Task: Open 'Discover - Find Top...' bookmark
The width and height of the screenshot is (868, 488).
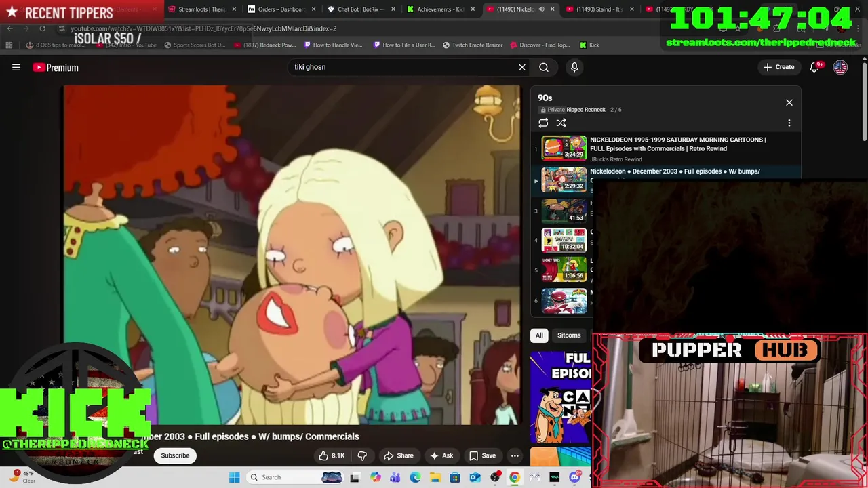Action: pos(540,45)
